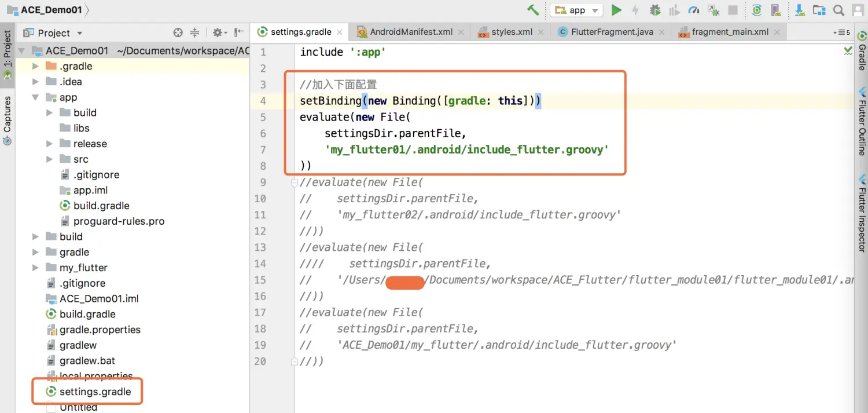
Task: Attach debugger to Android process icon
Action: (x=713, y=10)
